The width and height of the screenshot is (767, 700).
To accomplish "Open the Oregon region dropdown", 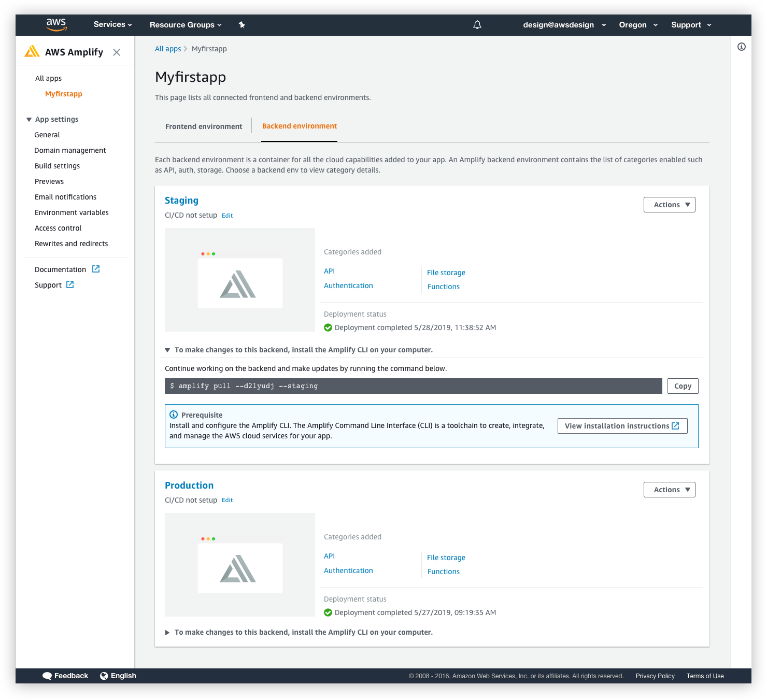I will point(638,24).
